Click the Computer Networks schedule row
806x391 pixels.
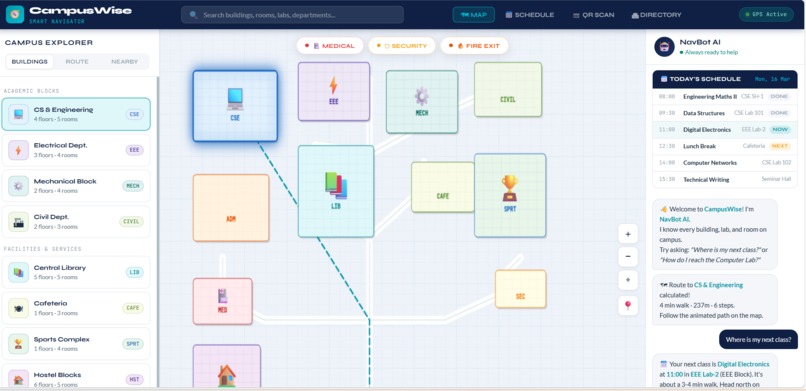click(x=725, y=162)
